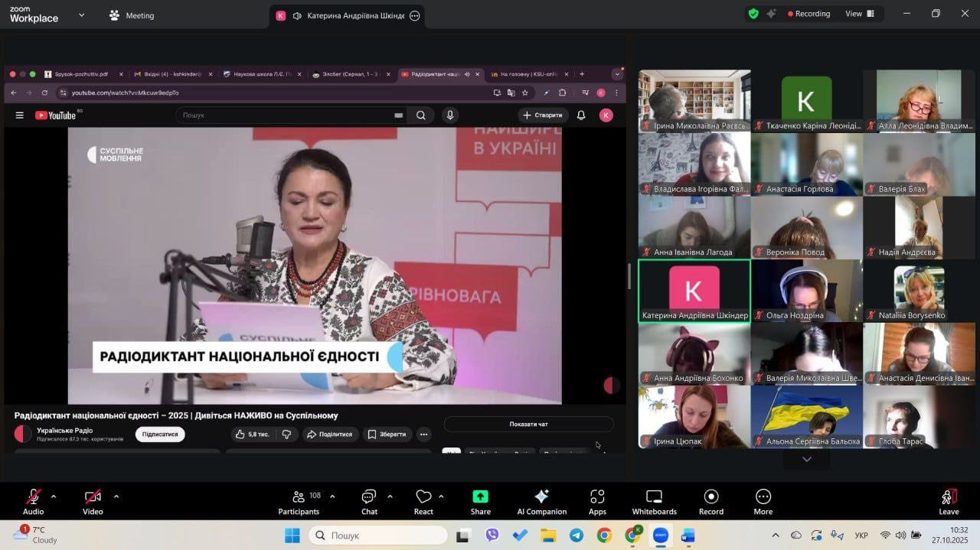
Task: Unmute the Audio microphone
Action: (33, 502)
